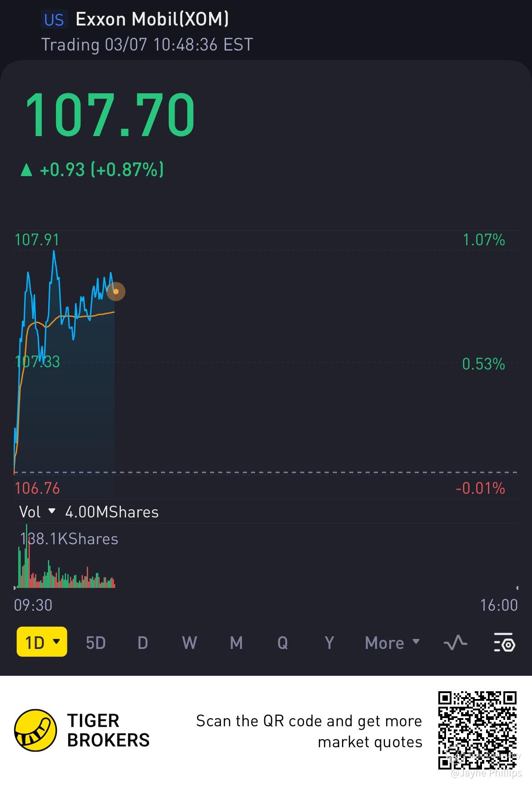This screenshot has width=532, height=785.
Task: Tap the small volume chart scroll handle
Action: 517,588
